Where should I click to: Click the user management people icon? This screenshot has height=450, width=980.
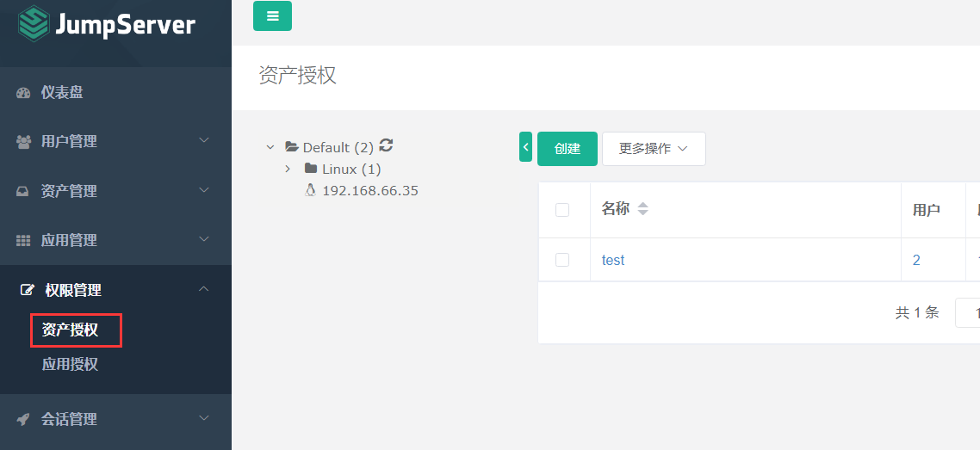23,142
